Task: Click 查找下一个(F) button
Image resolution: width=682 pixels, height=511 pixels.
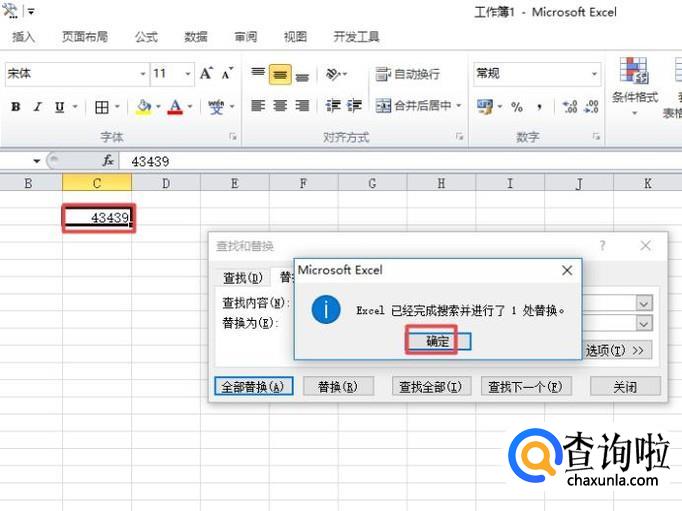Action: click(x=526, y=386)
